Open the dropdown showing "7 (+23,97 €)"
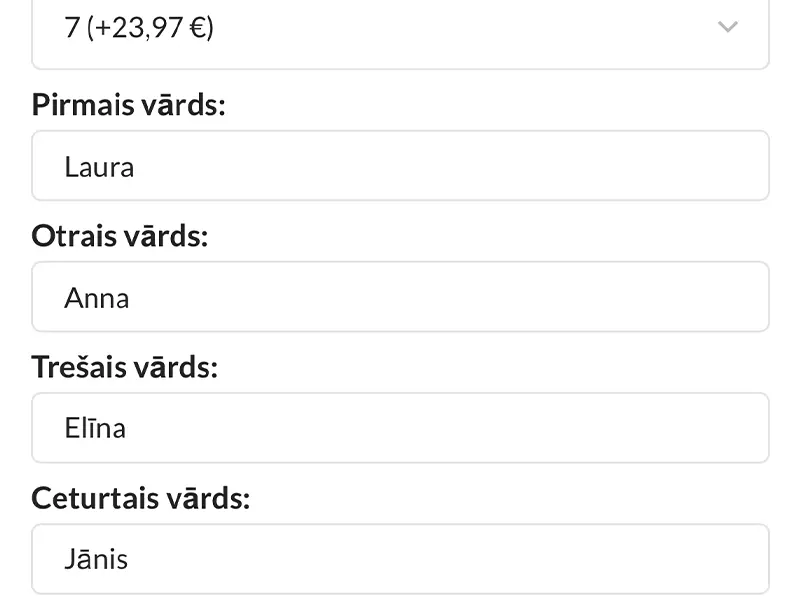 pyautogui.click(x=400, y=30)
